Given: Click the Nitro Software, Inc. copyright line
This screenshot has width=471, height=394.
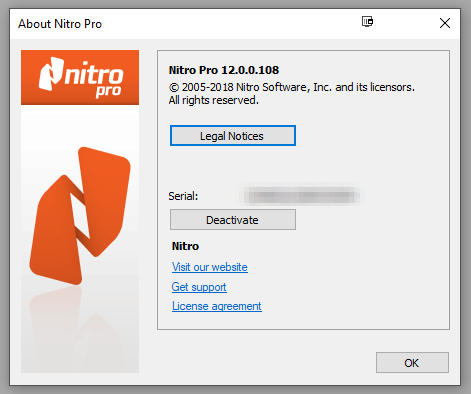Looking at the screenshot, I should click(292, 87).
